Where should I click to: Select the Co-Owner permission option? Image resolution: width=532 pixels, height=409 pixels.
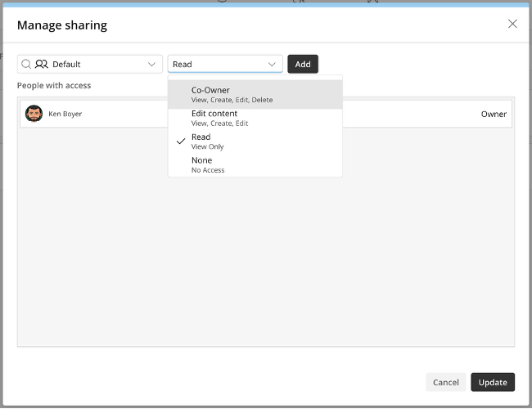(x=255, y=95)
